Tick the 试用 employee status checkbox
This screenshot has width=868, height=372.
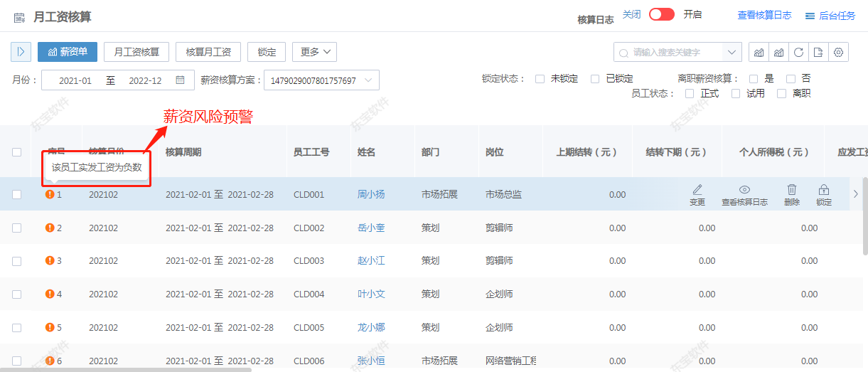(736, 94)
